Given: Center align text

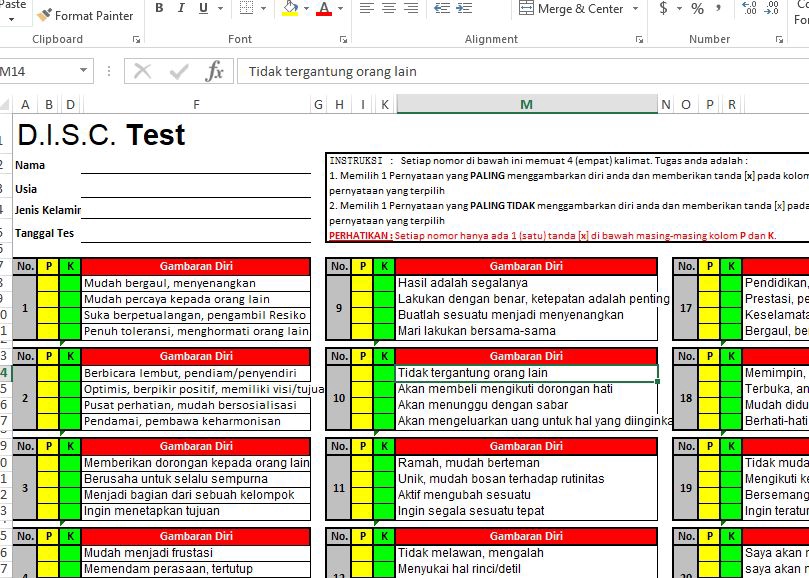Looking at the screenshot, I should click(389, 8).
